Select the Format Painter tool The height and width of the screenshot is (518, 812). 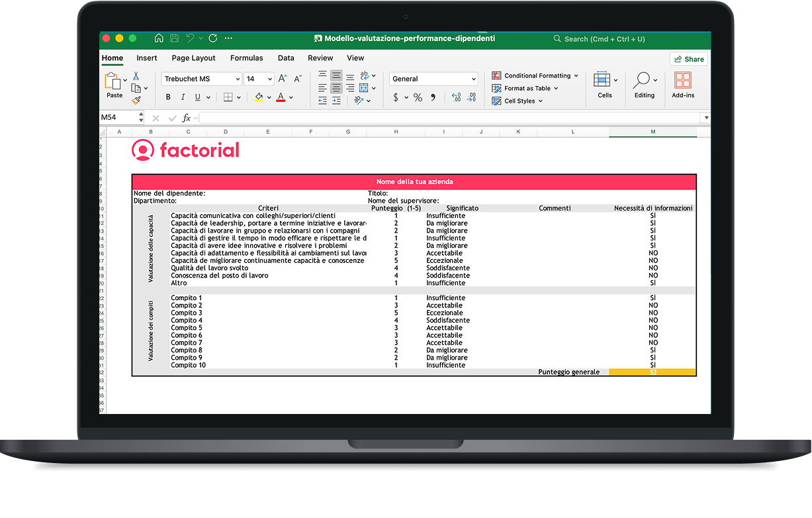point(137,99)
